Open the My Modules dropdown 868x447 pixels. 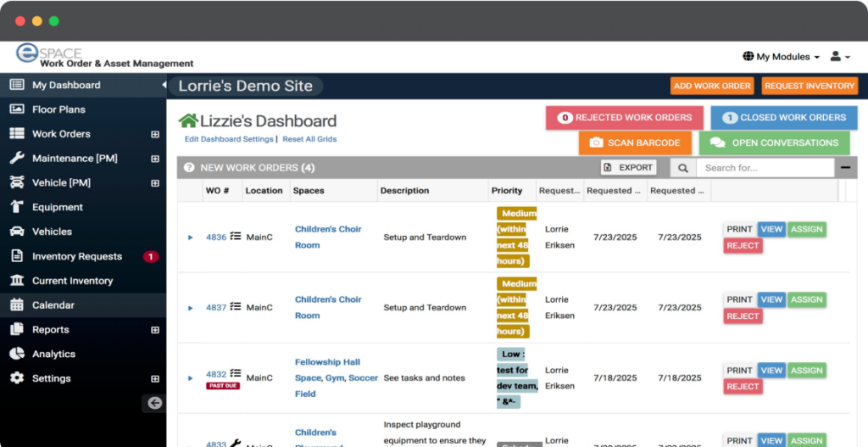pyautogui.click(x=781, y=57)
